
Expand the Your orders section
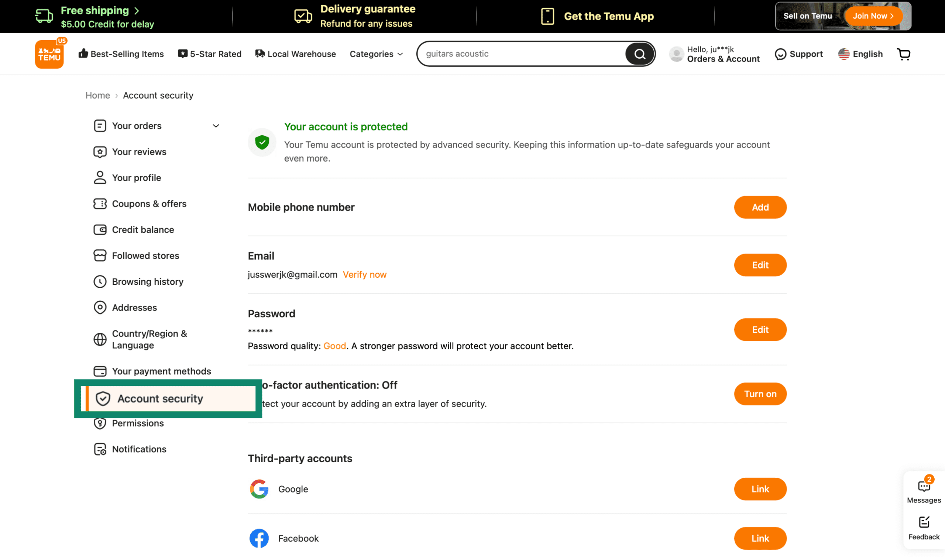coord(216,126)
